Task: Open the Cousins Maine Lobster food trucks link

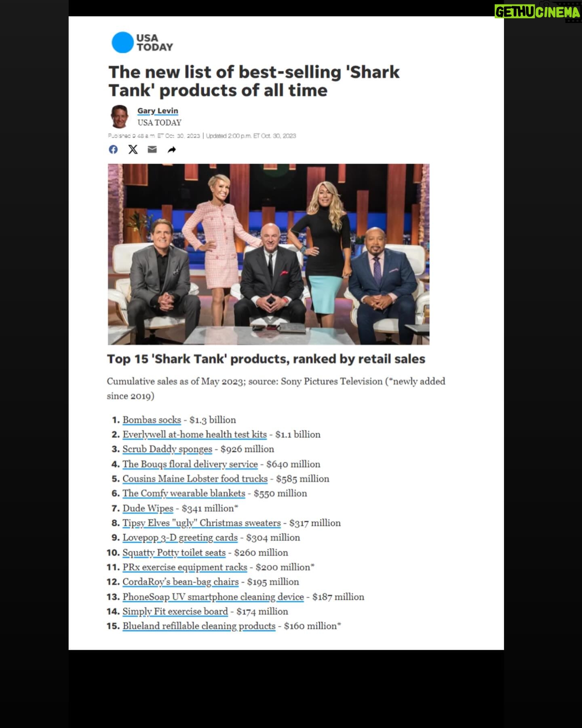Action: pyautogui.click(x=195, y=479)
